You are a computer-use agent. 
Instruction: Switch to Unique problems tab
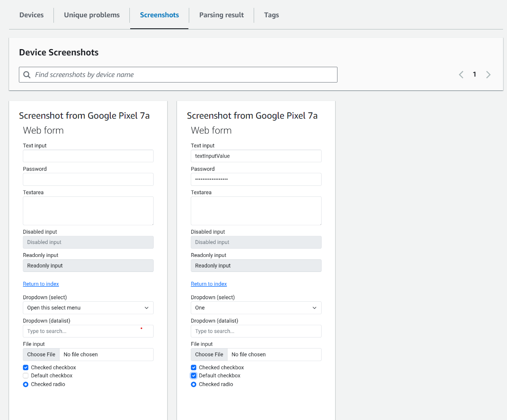point(92,15)
